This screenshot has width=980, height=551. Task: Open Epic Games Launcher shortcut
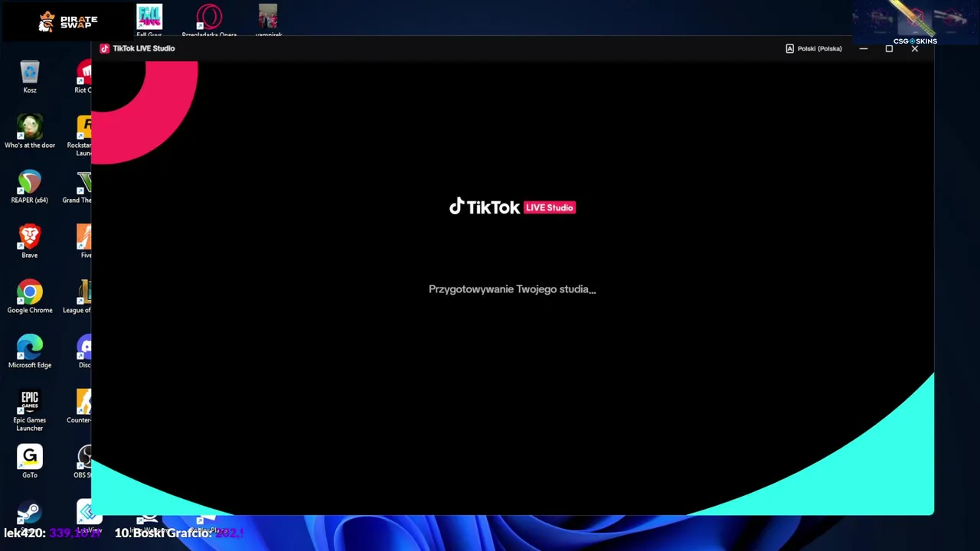coord(30,412)
